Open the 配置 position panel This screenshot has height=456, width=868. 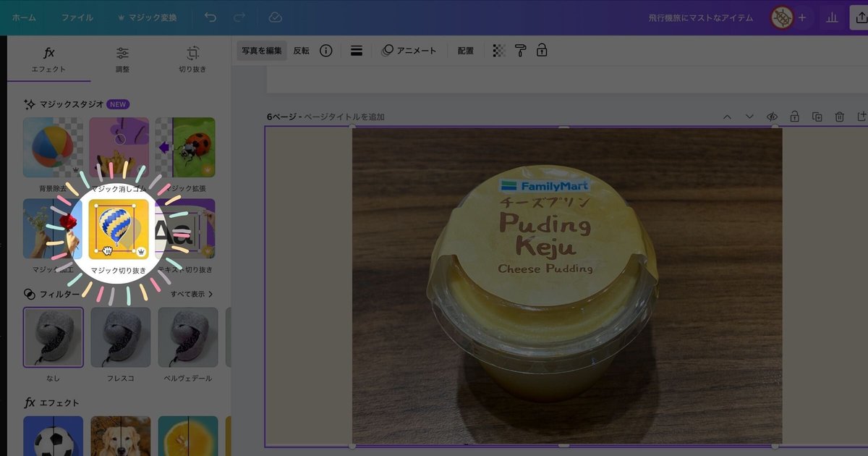[466, 51]
